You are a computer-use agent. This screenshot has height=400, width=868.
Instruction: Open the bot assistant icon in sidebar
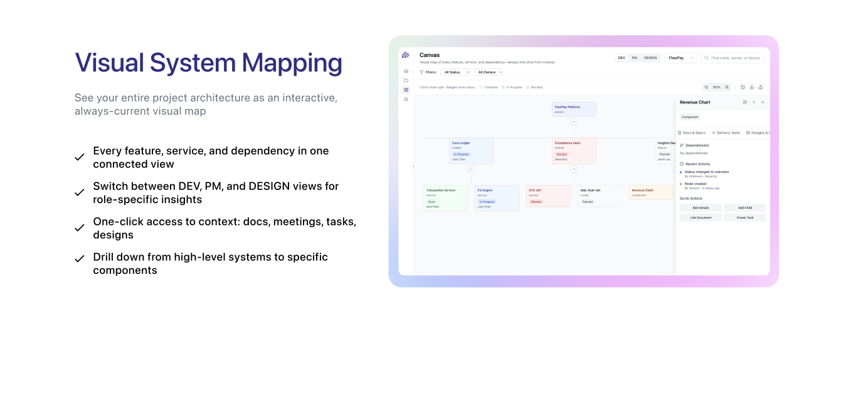tap(406, 99)
